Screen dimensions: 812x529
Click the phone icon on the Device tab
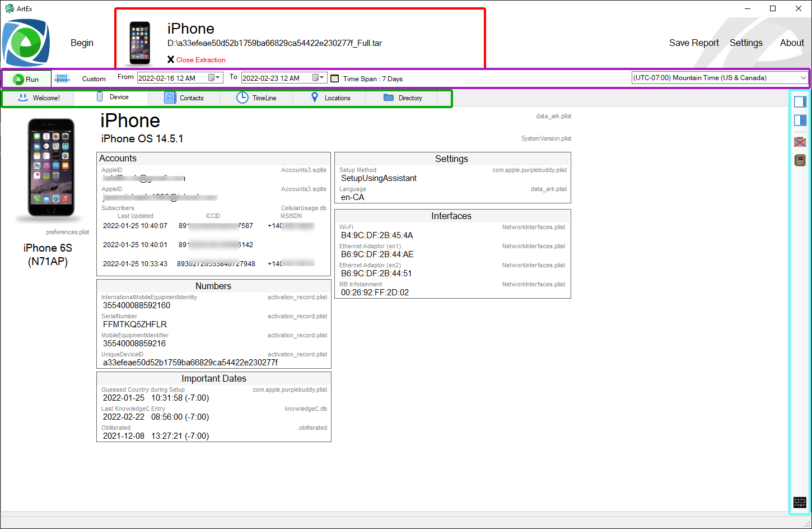100,96
